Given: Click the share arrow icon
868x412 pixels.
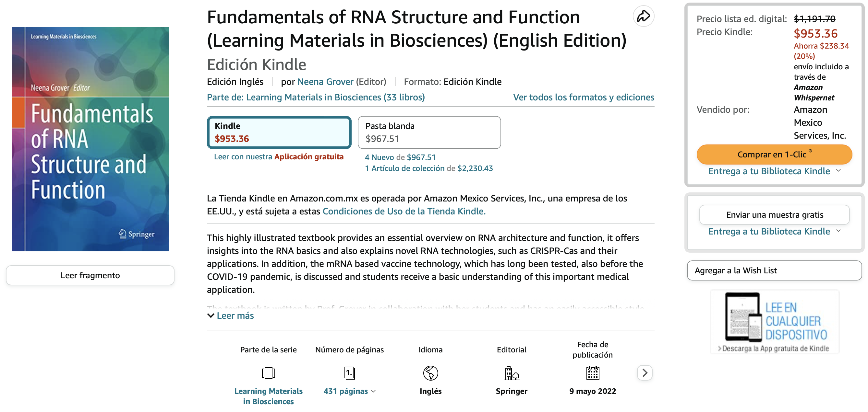Looking at the screenshot, I should tap(643, 16).
